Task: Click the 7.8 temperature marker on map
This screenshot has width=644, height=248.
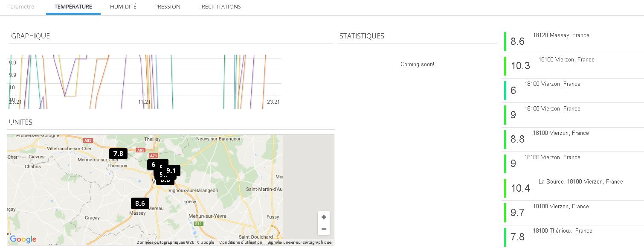Action: point(118,154)
